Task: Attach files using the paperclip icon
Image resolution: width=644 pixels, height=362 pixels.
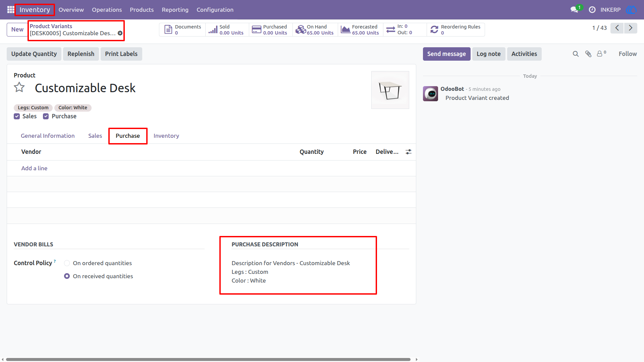Action: point(588,54)
